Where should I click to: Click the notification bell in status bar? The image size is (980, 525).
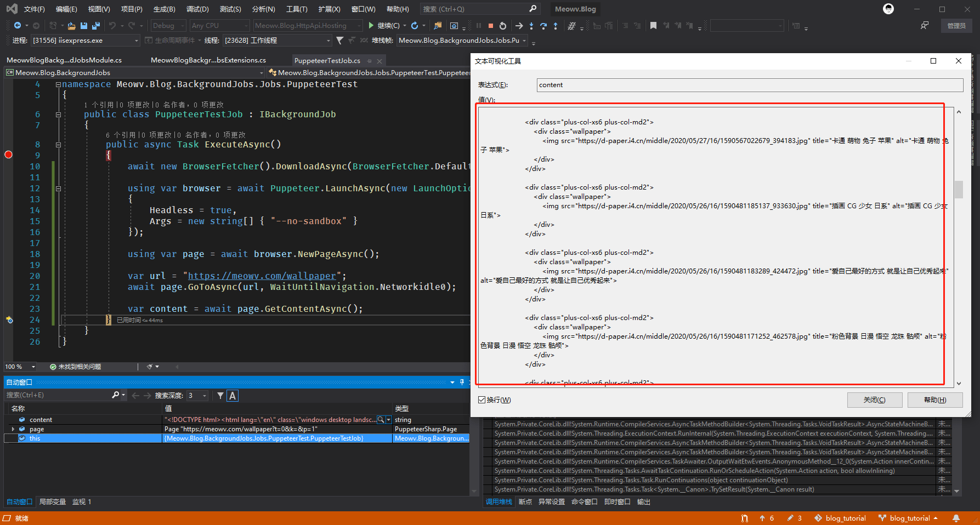point(956,518)
